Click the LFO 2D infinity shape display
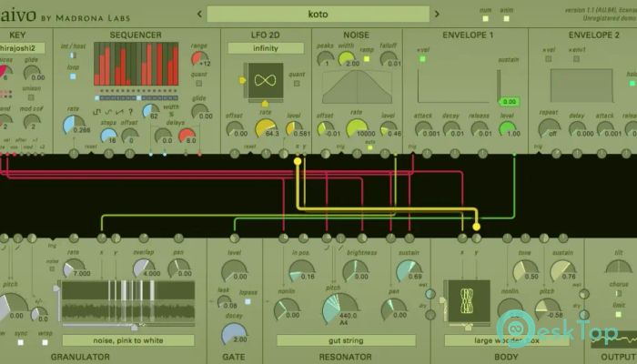637x364 pixels. 266,80
